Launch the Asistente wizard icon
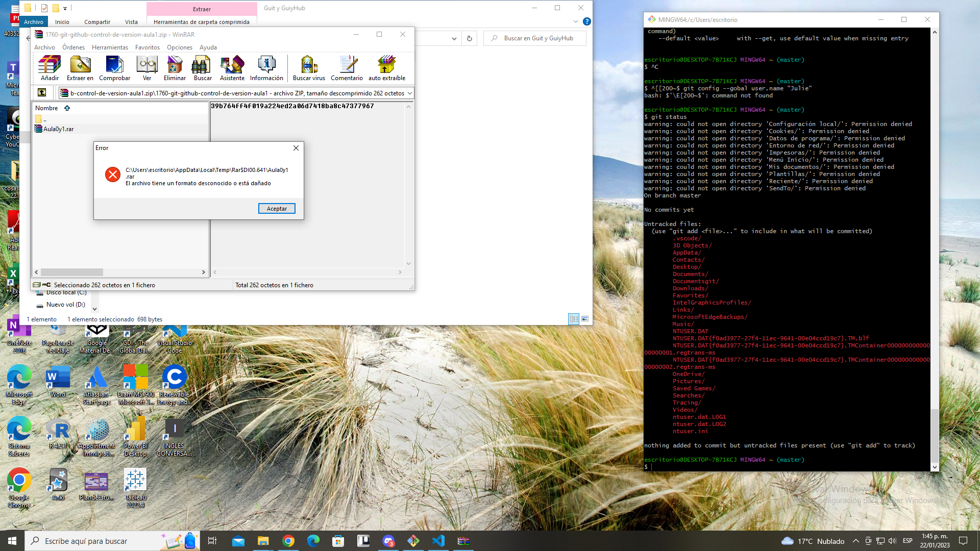The image size is (980, 551). tap(232, 68)
